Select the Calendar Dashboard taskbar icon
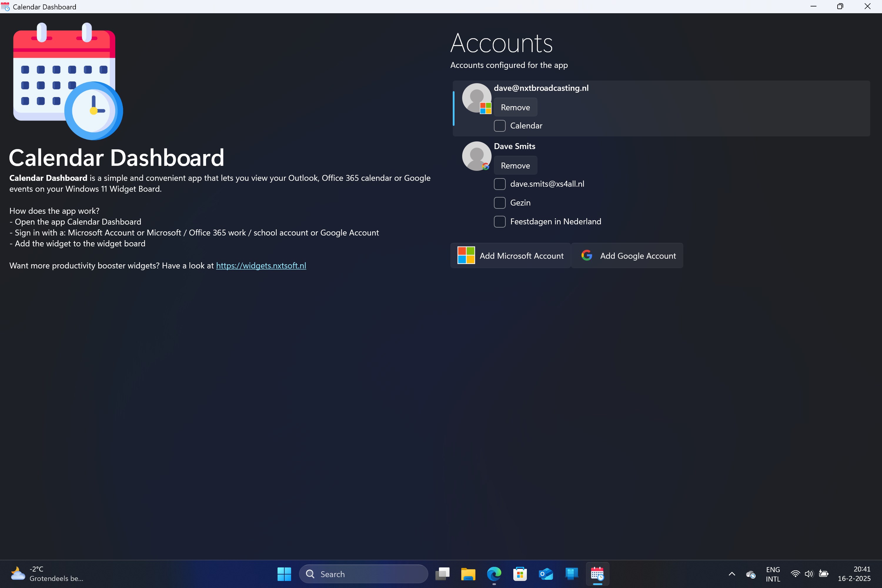Screen dimensions: 882x588 coord(597,574)
